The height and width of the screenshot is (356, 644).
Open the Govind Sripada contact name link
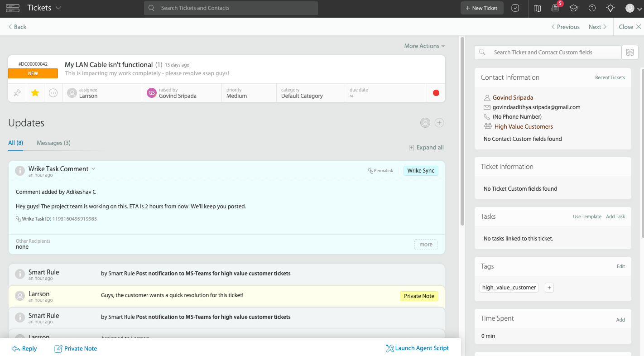[513, 97]
